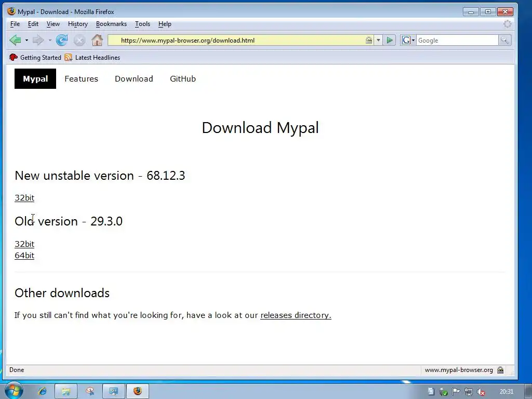Download the 64bit old version link
Viewport: 532px width, 399px height.
coord(24,256)
